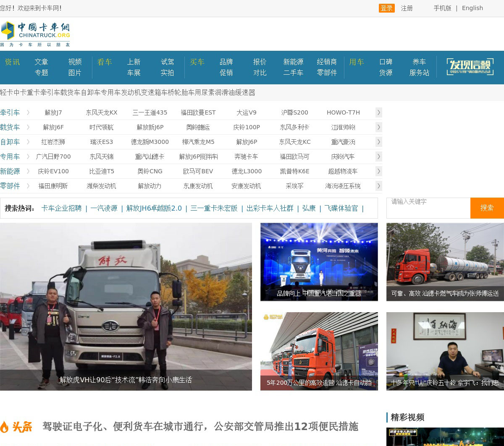
Task: Select 报价 in the blue navigation bar
Action: pyautogui.click(x=260, y=62)
